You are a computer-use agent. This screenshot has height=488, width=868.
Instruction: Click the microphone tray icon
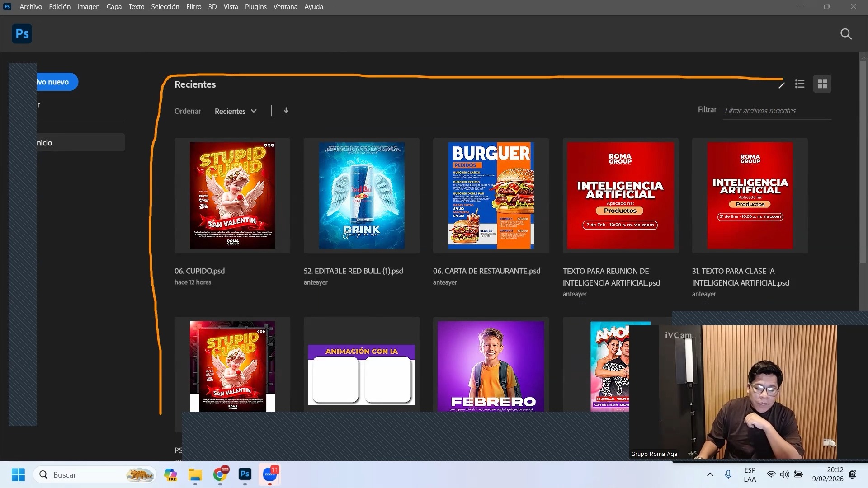728,474
